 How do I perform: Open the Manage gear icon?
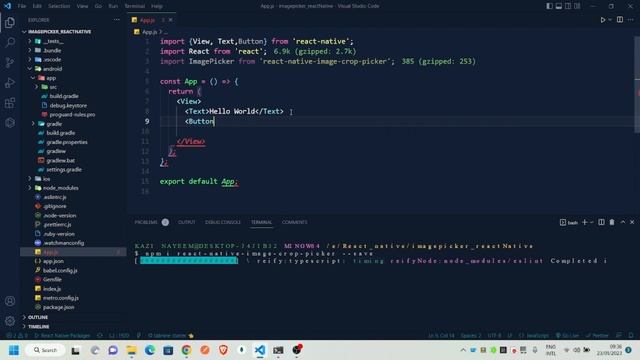click(10, 321)
